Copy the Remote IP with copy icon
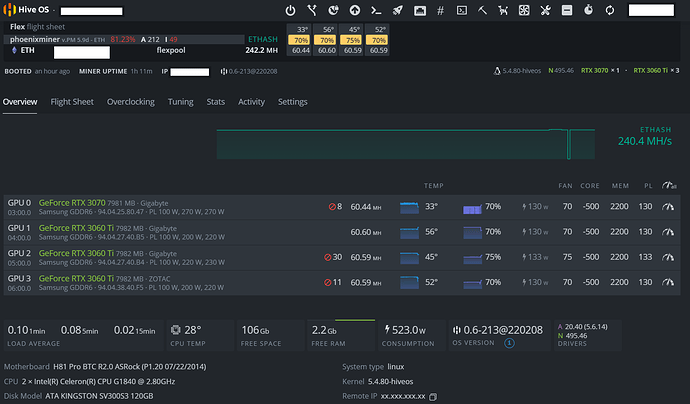 click(x=433, y=397)
